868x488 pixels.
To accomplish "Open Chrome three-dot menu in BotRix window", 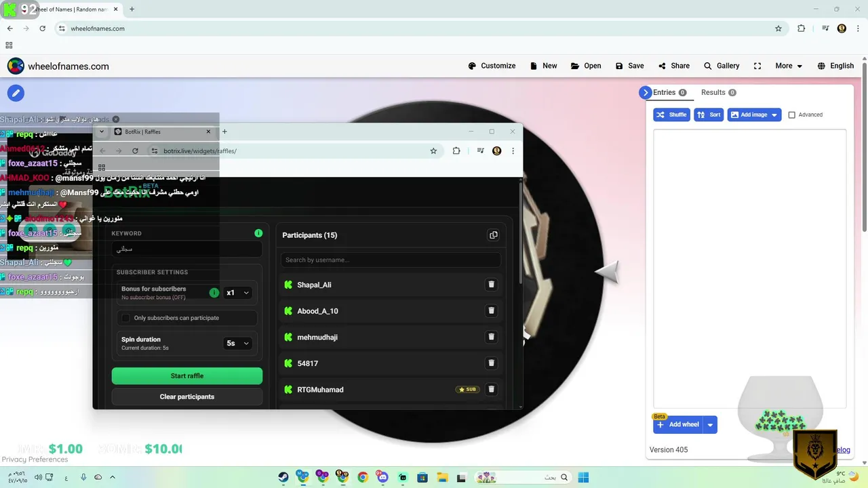I will [x=513, y=151].
